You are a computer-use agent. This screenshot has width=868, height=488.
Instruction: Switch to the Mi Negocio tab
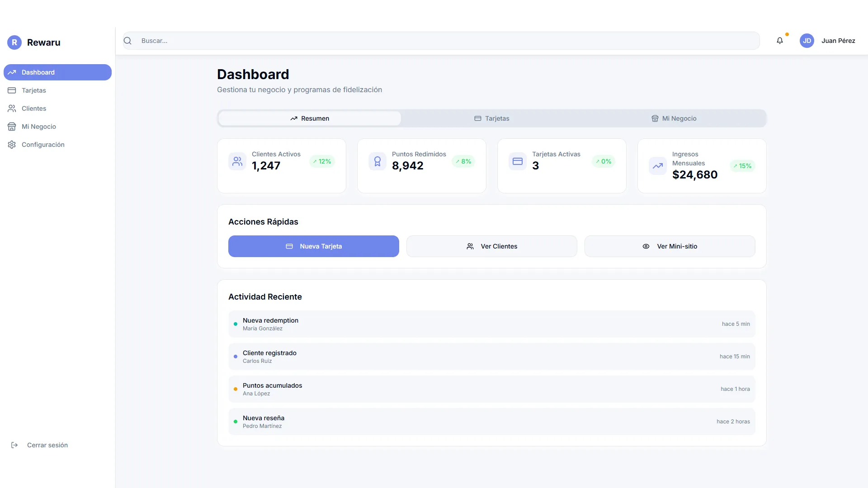click(x=674, y=118)
